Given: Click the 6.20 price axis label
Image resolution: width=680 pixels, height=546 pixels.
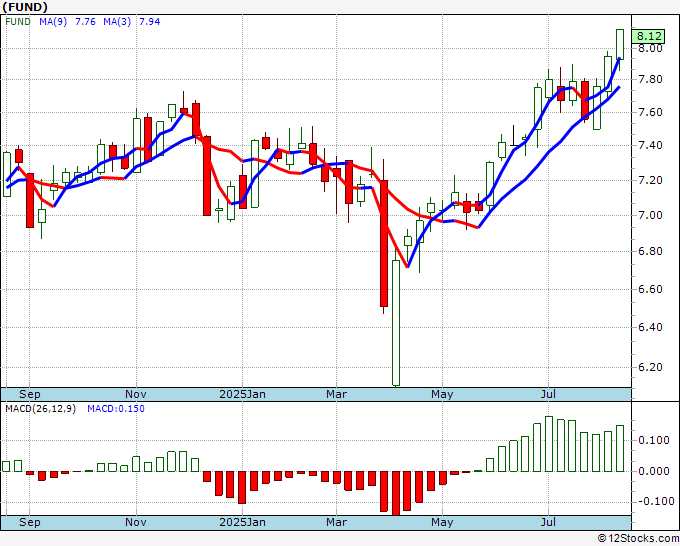Looking at the screenshot, I should (x=650, y=367).
